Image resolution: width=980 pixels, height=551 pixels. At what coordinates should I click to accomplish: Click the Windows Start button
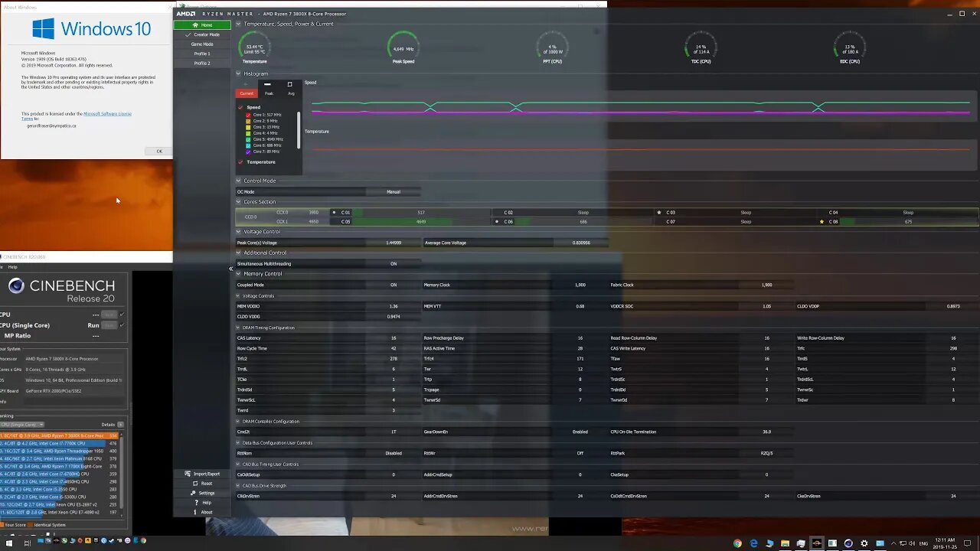point(9,543)
